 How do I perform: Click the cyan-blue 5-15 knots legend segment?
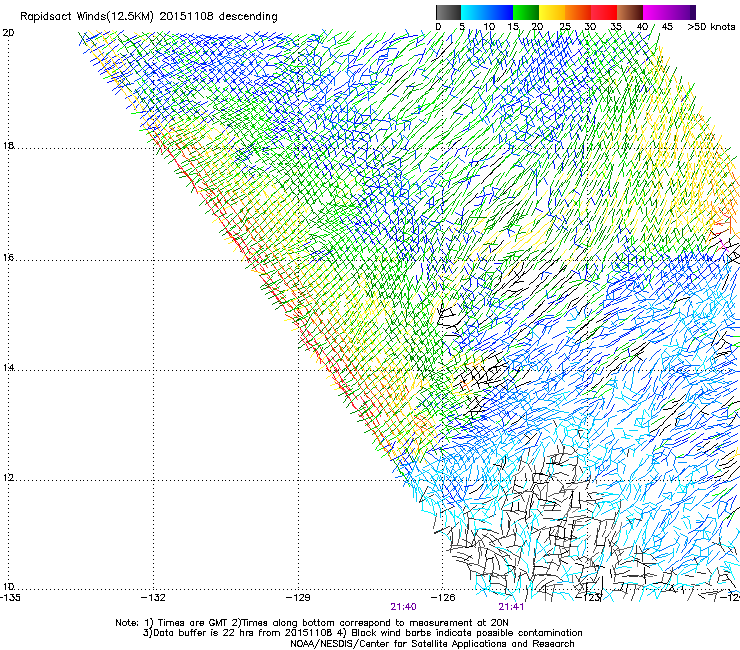(487, 12)
